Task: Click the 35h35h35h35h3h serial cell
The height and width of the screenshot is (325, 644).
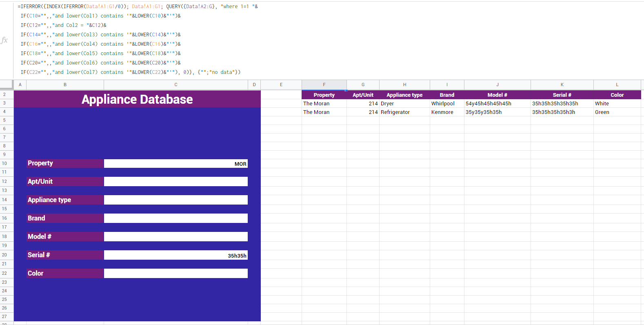Action: 562,112
